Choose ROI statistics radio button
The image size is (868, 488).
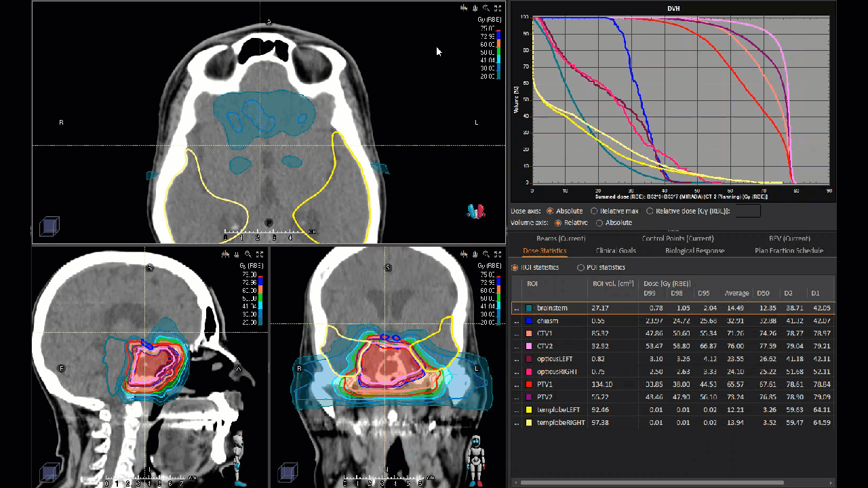click(x=514, y=268)
